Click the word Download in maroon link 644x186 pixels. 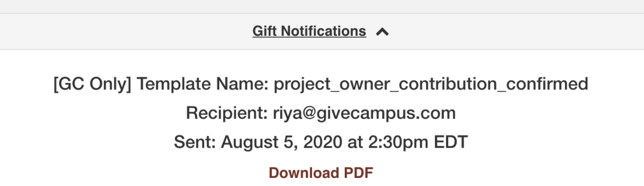coord(304,173)
